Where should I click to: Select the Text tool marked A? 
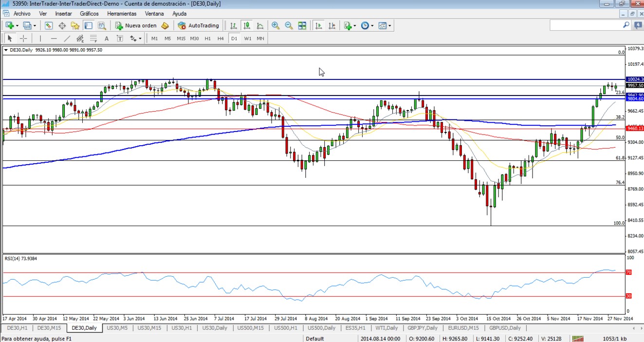tap(107, 38)
